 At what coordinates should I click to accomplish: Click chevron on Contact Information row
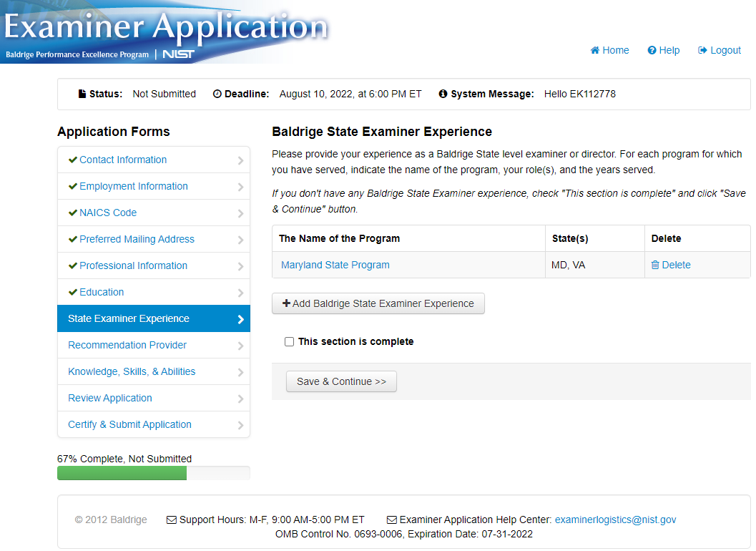click(240, 161)
